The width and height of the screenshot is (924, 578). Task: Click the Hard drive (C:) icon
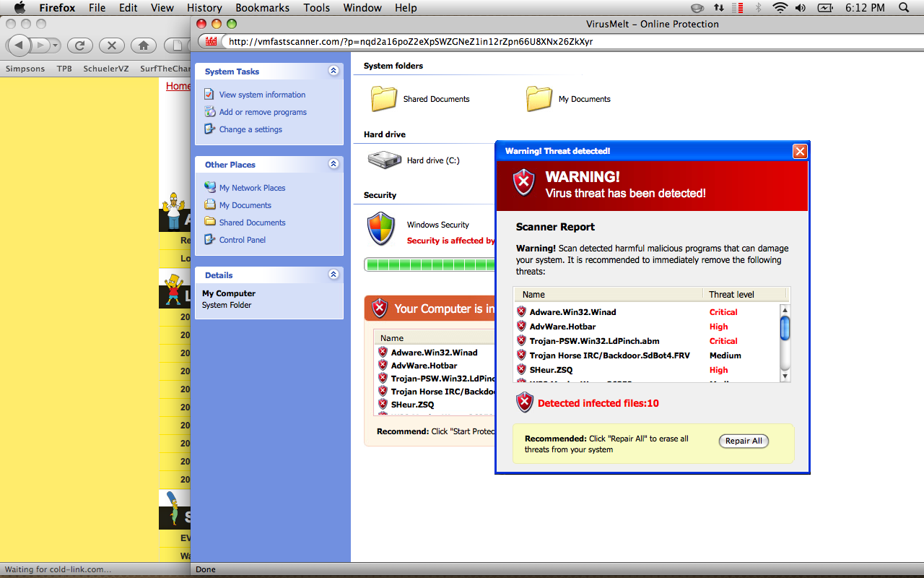384,160
